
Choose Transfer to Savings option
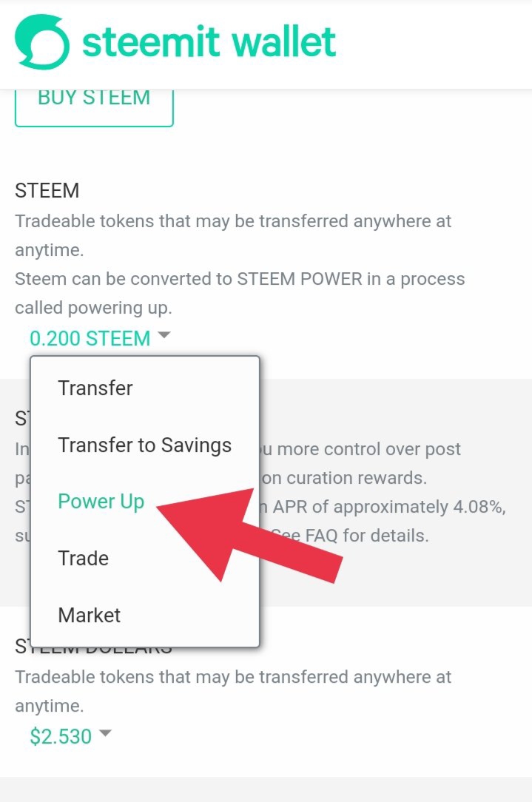point(144,445)
